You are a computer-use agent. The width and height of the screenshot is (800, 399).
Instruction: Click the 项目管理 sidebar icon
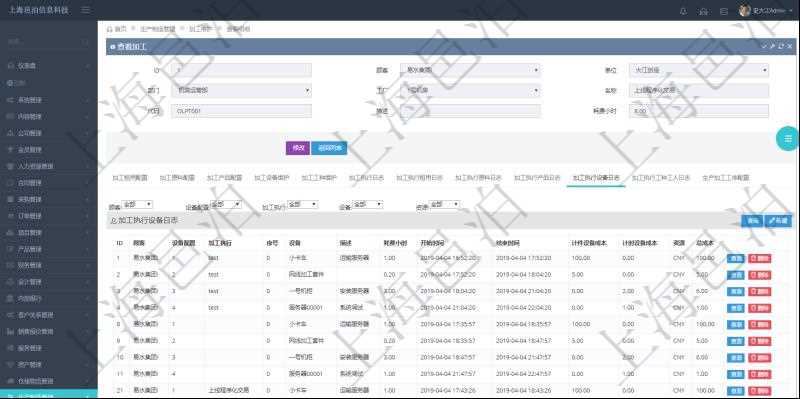pyautogui.click(x=11, y=233)
